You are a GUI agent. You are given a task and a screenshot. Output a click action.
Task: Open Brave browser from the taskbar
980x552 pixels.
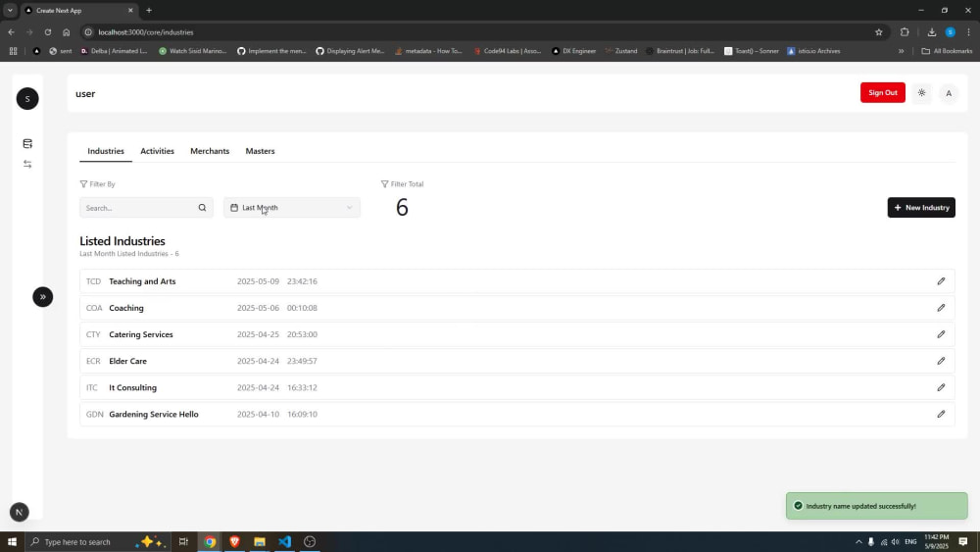235,541
